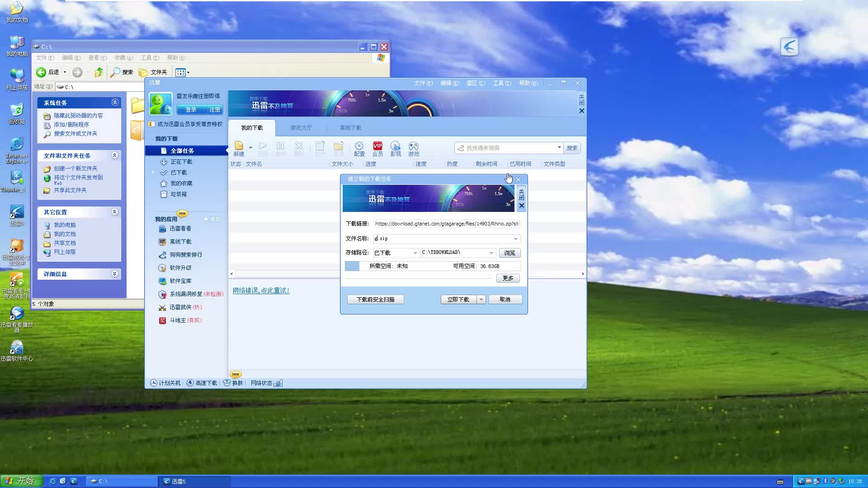Open Thunder's 雷区(C) menu

coord(476,83)
